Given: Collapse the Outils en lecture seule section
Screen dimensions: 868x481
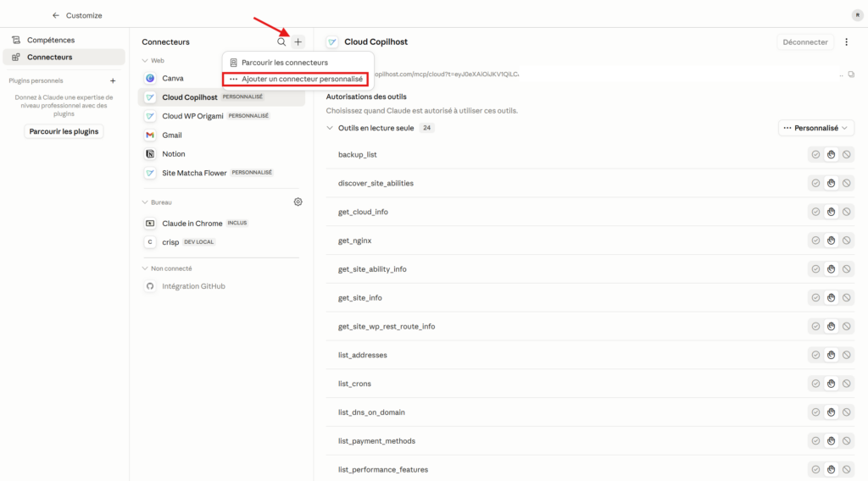Looking at the screenshot, I should point(330,128).
